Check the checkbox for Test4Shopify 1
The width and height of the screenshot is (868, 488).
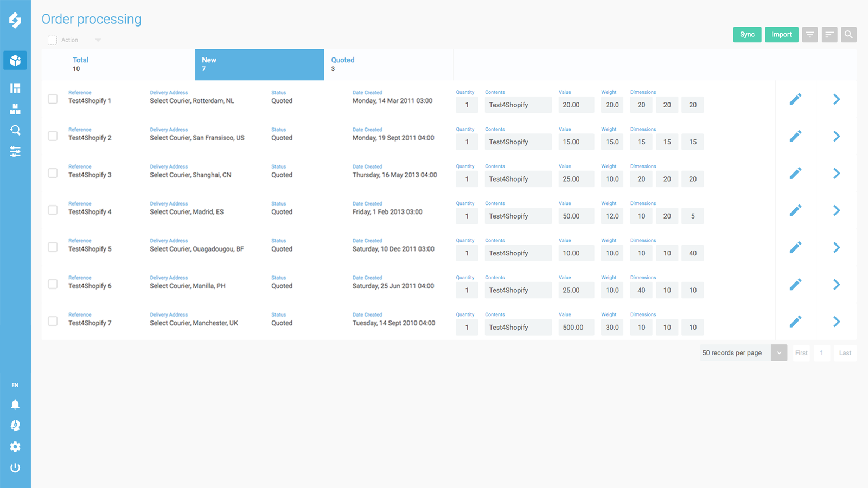(52, 99)
